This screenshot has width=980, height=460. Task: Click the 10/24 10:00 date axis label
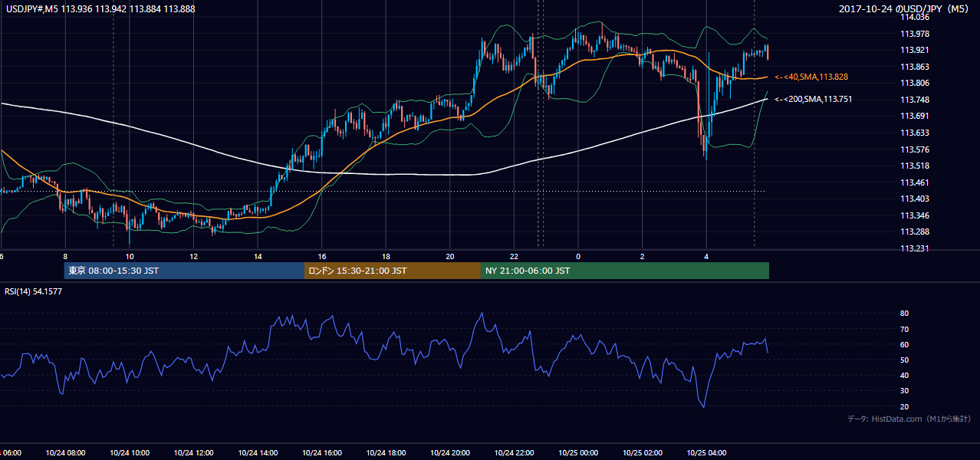pos(130,453)
